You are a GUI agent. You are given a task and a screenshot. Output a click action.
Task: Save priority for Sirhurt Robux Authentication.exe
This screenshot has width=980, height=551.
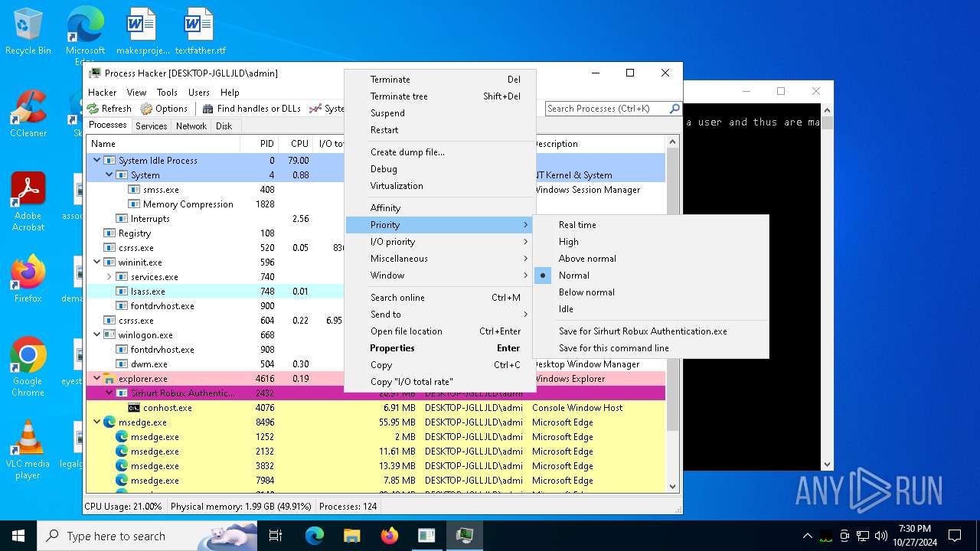coord(651,331)
